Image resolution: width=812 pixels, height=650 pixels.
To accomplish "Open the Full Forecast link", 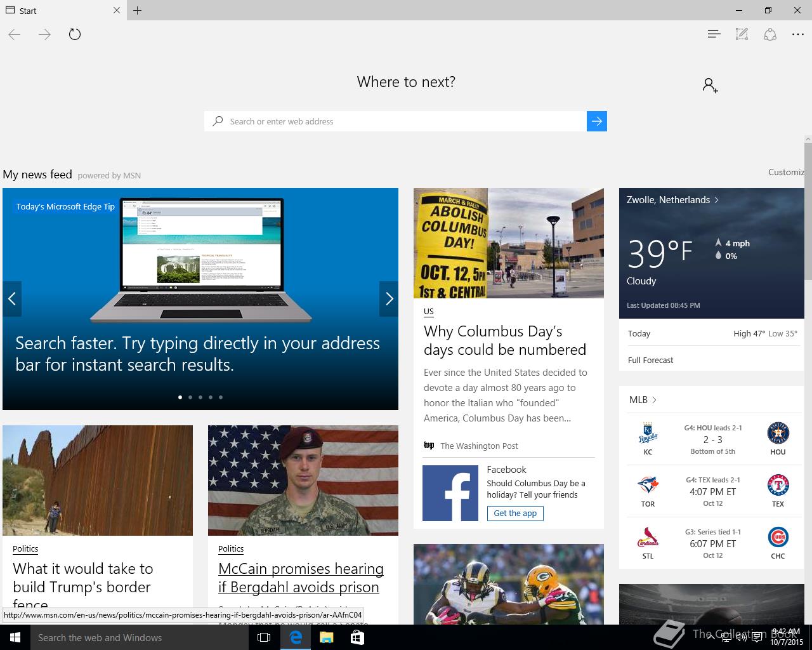I will pyautogui.click(x=650, y=360).
